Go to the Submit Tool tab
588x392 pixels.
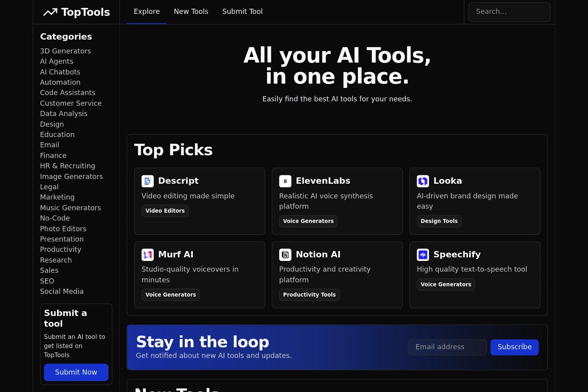pyautogui.click(x=242, y=11)
